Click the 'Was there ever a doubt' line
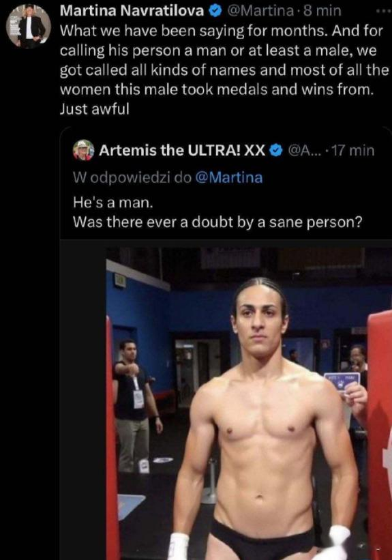The image size is (392, 560). click(x=217, y=222)
